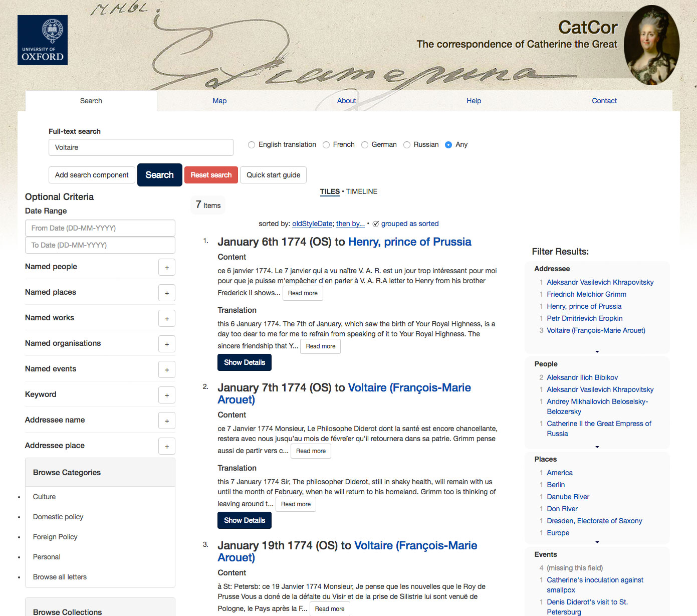Screen dimensions: 697x616
Task: Click the dark Search button
Action: point(159,175)
